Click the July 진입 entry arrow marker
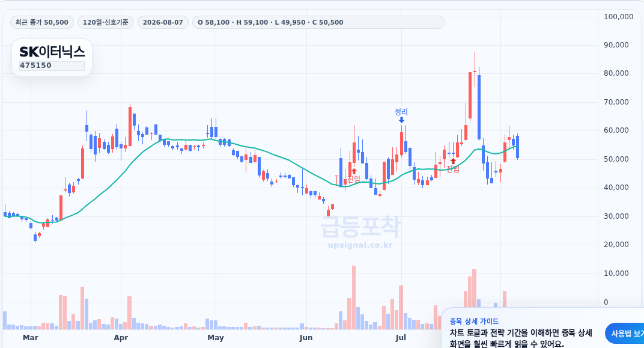This screenshot has height=348, width=644. click(x=453, y=161)
